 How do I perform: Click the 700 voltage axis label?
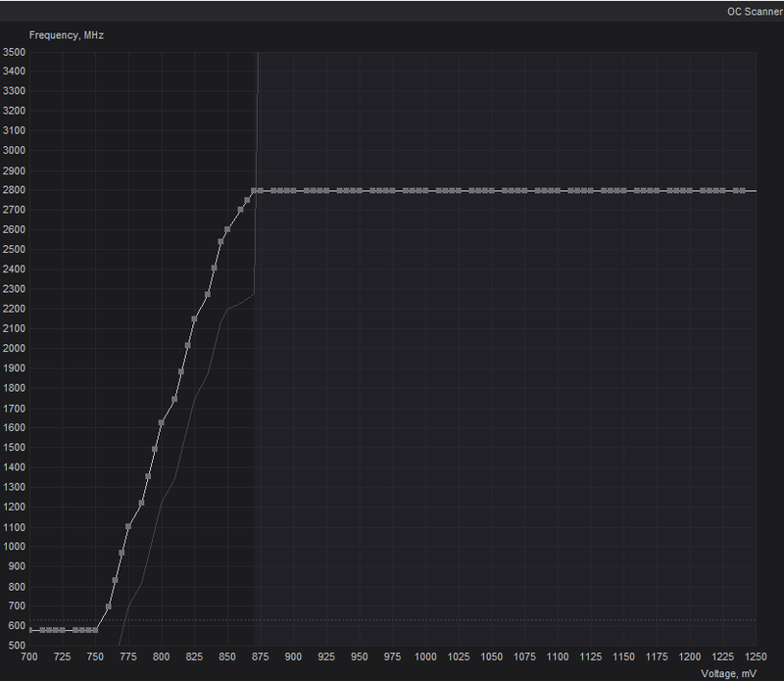(x=29, y=657)
